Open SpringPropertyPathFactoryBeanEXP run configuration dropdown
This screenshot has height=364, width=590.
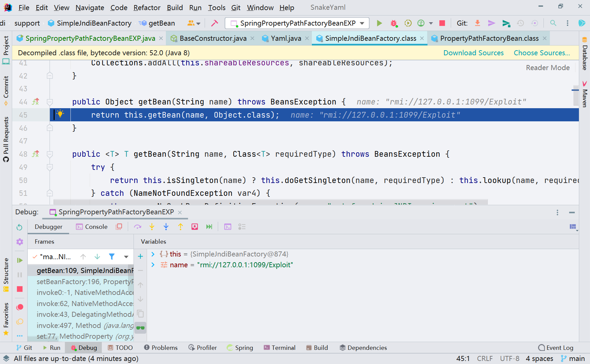297,23
